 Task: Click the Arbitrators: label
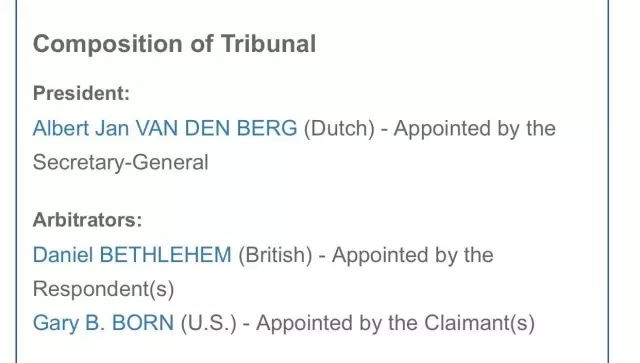pos(87,220)
